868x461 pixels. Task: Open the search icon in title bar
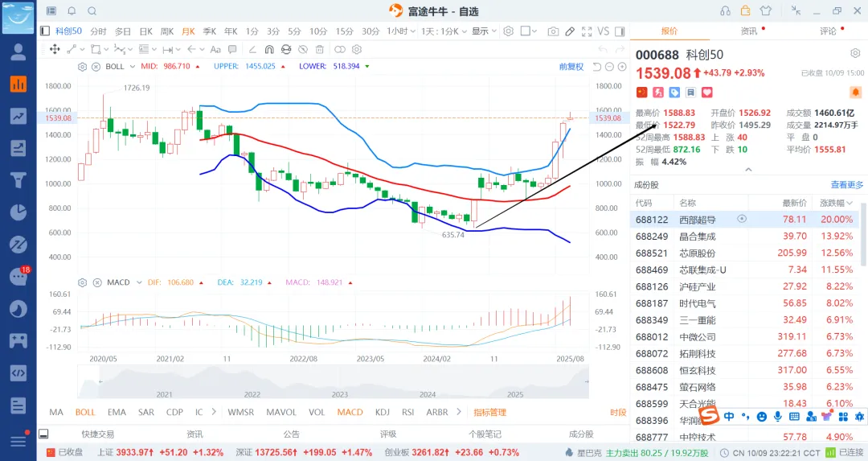92,10
